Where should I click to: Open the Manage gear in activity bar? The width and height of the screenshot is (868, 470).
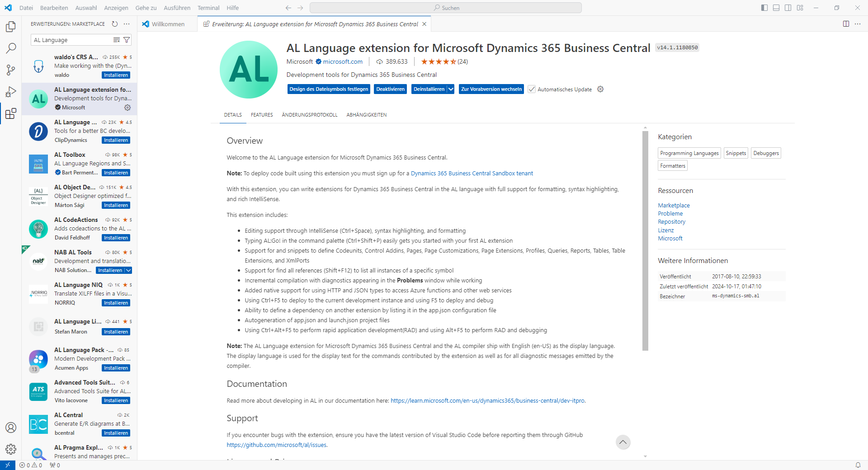click(11, 449)
